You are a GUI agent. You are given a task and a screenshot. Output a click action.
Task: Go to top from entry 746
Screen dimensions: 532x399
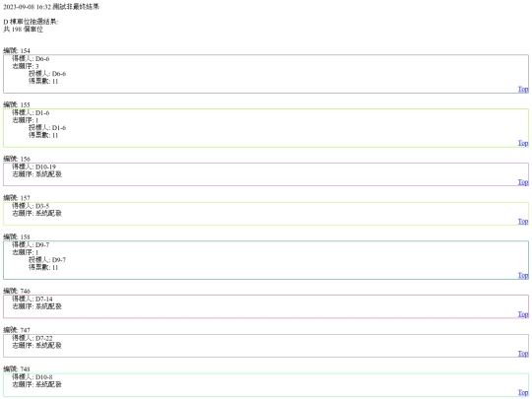tap(523, 314)
